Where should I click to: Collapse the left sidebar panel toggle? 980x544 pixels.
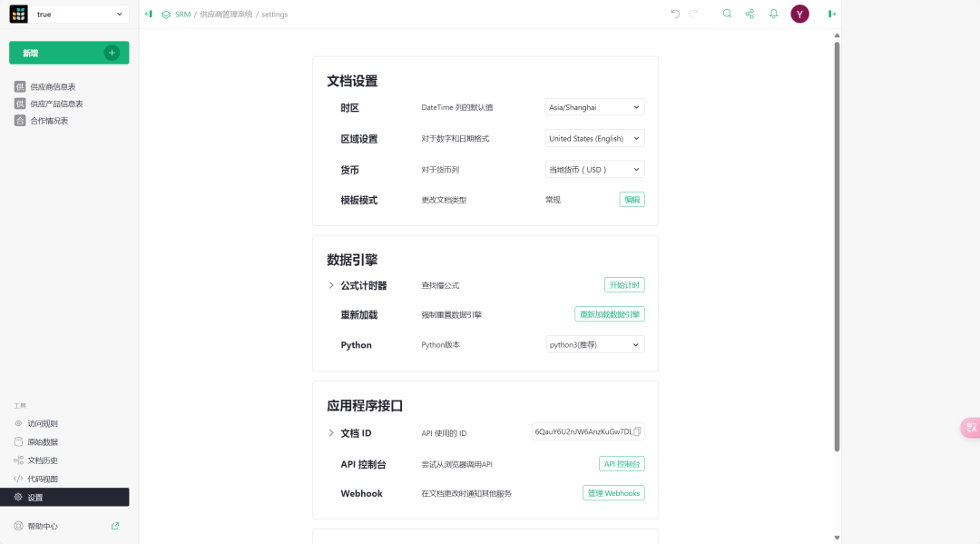149,14
